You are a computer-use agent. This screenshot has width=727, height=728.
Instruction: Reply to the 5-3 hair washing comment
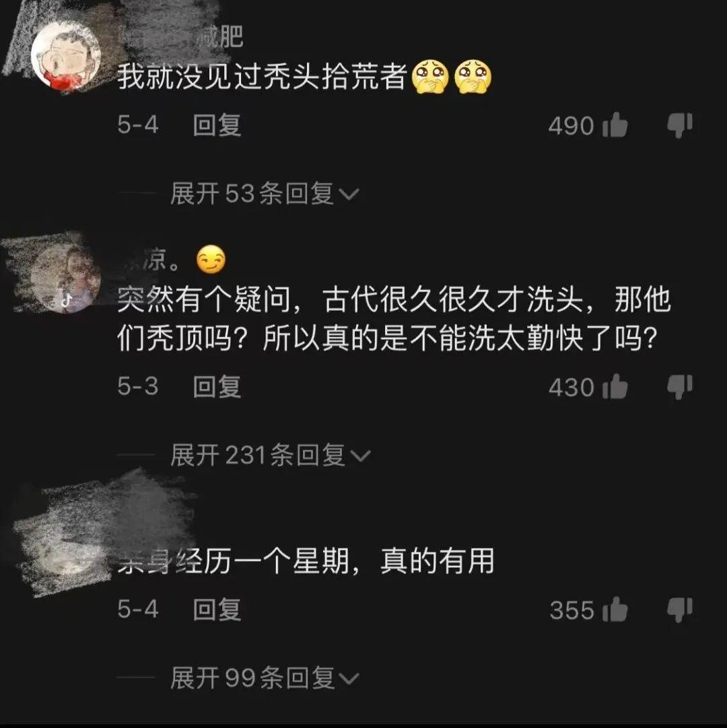click(x=217, y=387)
